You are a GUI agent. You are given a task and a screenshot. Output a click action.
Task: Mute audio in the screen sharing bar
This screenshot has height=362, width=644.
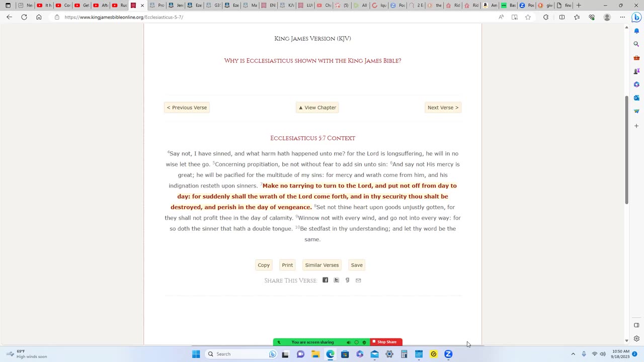tap(349, 342)
